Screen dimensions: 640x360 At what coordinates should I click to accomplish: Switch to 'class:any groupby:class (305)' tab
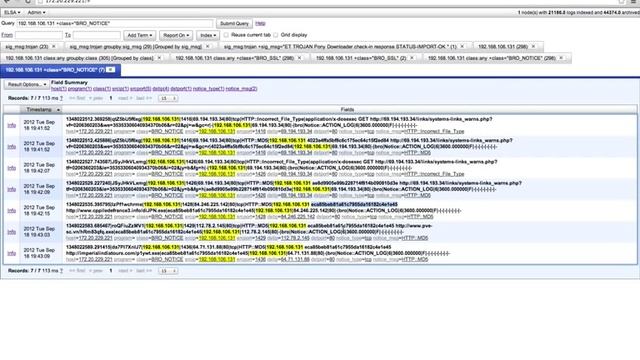tap(80, 58)
